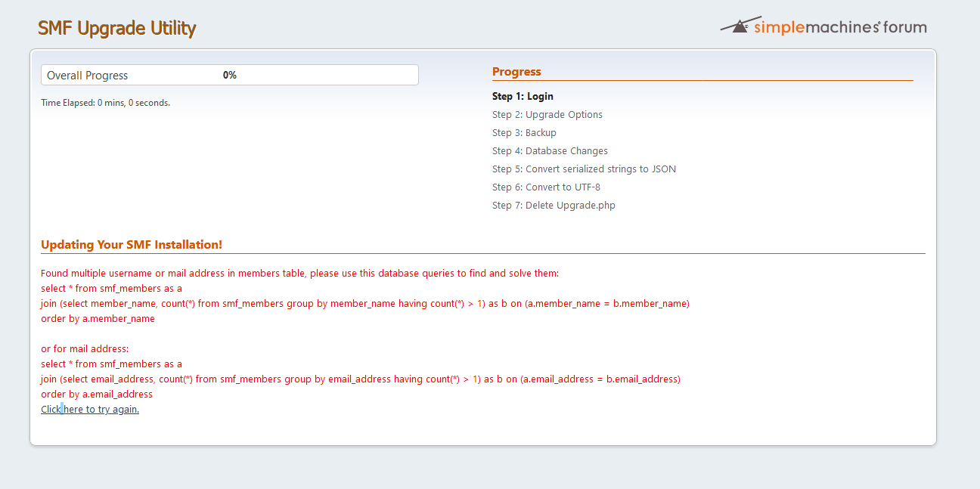
Task: Click the 'Found multiple username or mail address' error line
Action: pyautogui.click(x=299, y=273)
